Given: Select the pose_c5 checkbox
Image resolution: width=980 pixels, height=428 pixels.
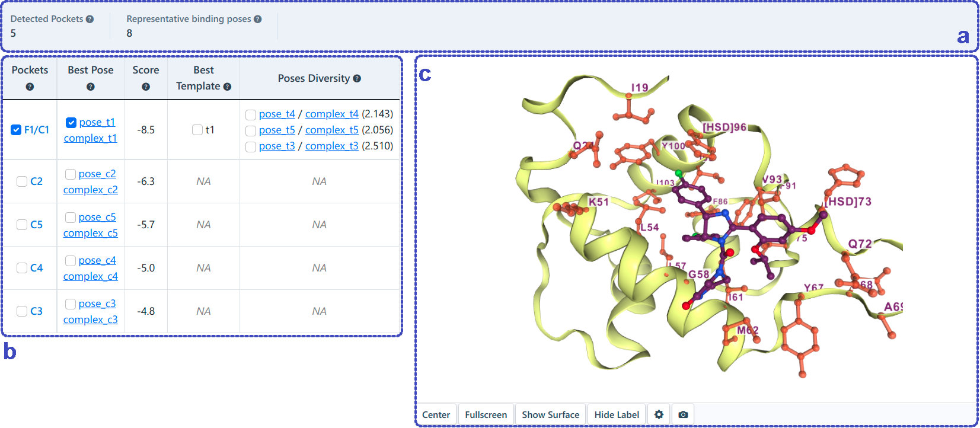Looking at the screenshot, I should pos(71,218).
